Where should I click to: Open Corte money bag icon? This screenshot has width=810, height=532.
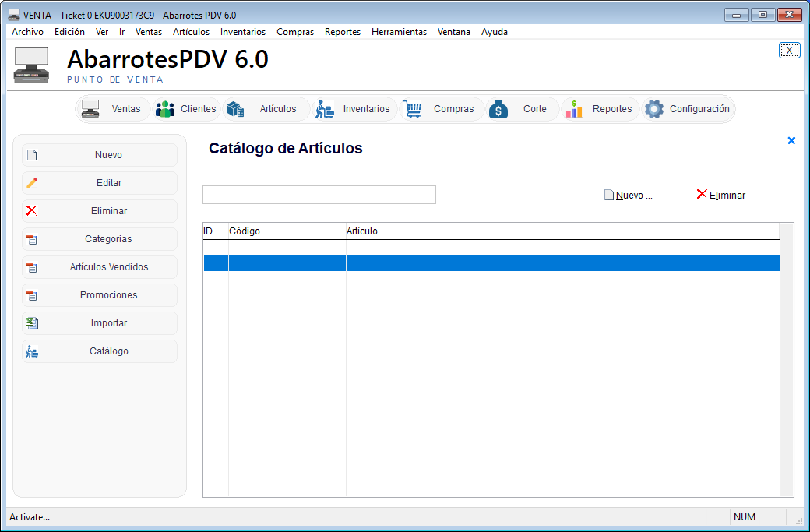pos(498,109)
